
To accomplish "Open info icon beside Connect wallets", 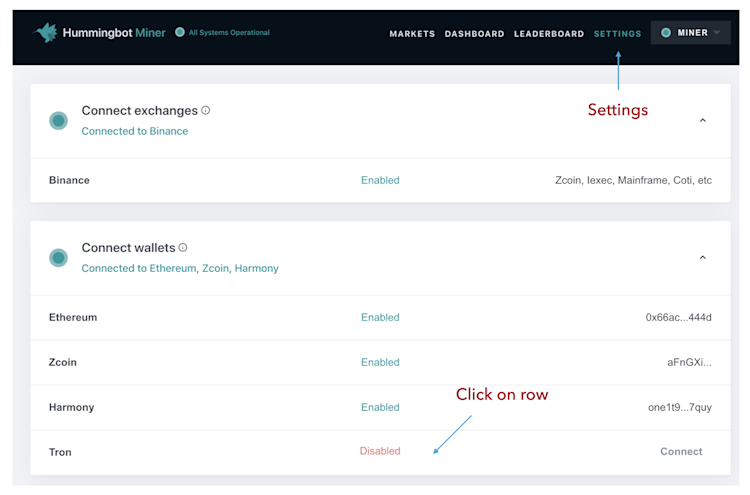I will [183, 247].
